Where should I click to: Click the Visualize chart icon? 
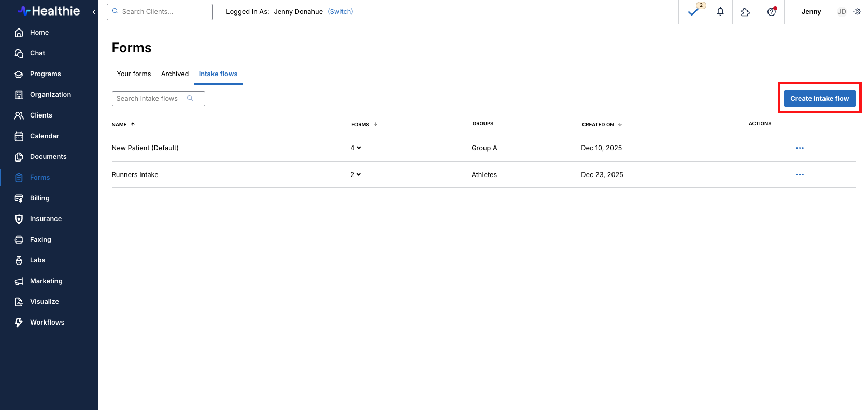[19, 302]
